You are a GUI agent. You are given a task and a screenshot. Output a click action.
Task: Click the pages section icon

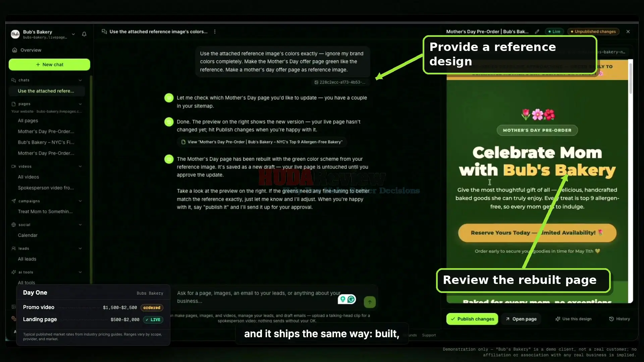[x=14, y=104]
